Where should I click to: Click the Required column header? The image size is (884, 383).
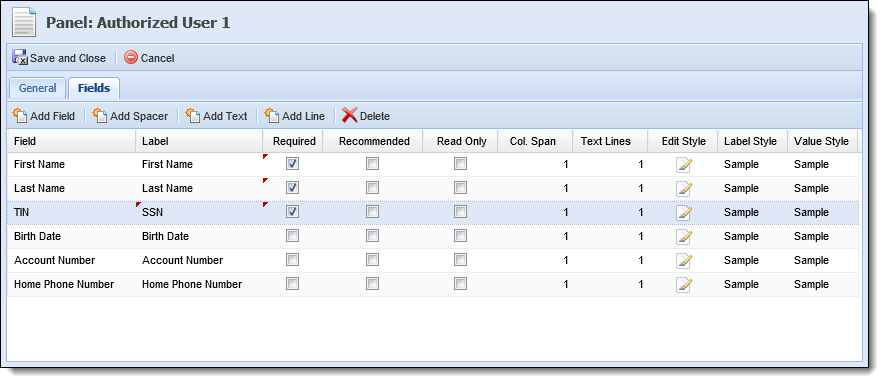tap(293, 141)
